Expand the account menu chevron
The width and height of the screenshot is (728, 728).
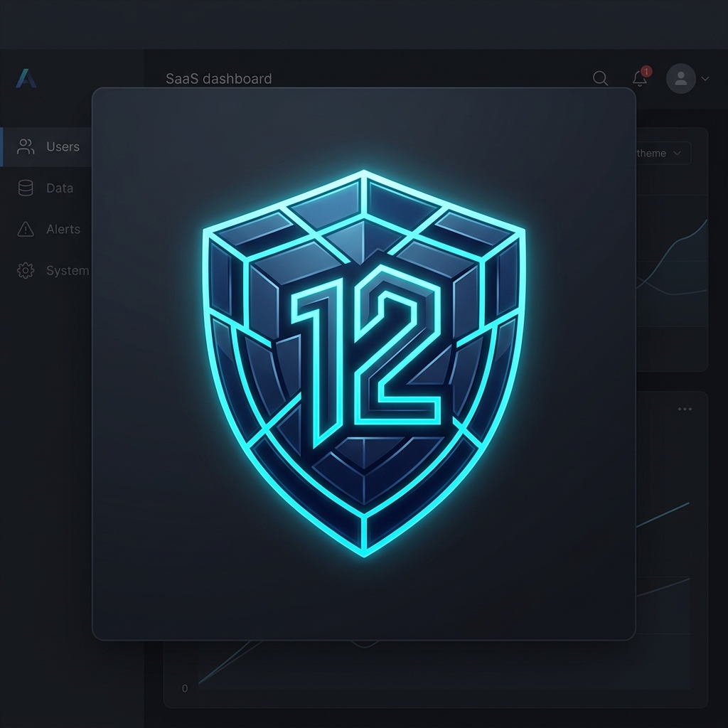[705, 78]
